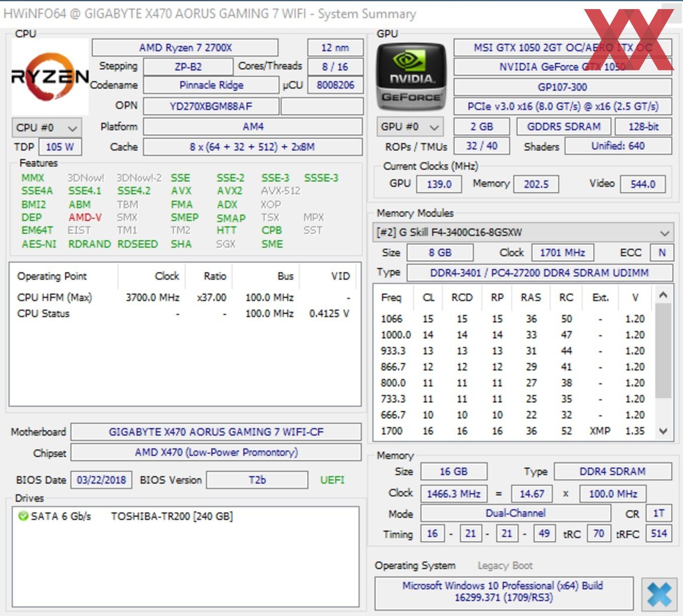Click the BIOS date 03/22/2018 field
Screen dimensions: 683x616
point(101,480)
